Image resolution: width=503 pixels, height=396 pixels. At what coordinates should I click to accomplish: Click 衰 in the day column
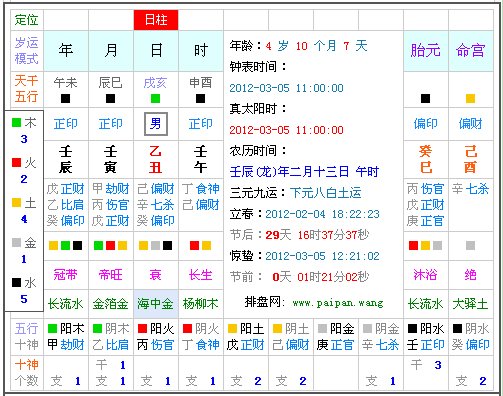point(156,275)
